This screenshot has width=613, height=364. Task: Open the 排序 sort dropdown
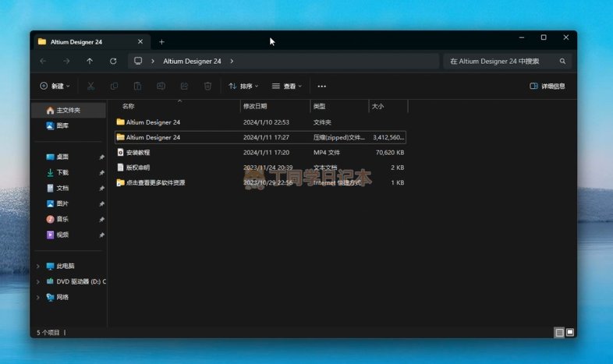pos(243,86)
